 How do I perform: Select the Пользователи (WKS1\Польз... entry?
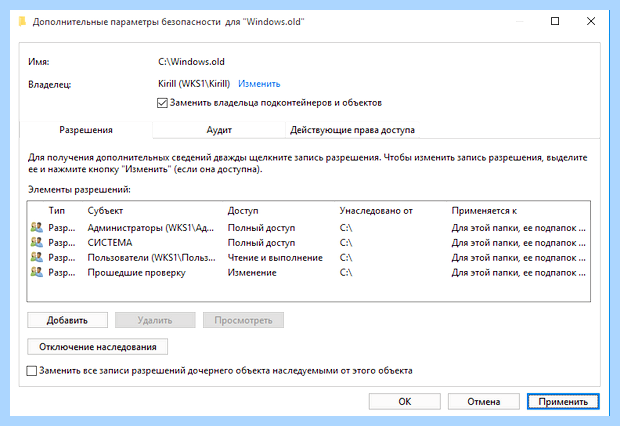coord(308,257)
